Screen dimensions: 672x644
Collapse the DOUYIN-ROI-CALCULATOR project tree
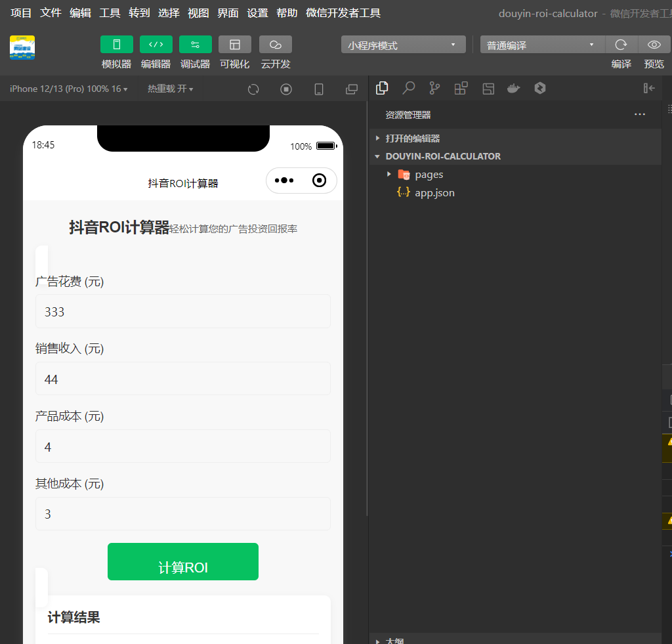coord(516,156)
